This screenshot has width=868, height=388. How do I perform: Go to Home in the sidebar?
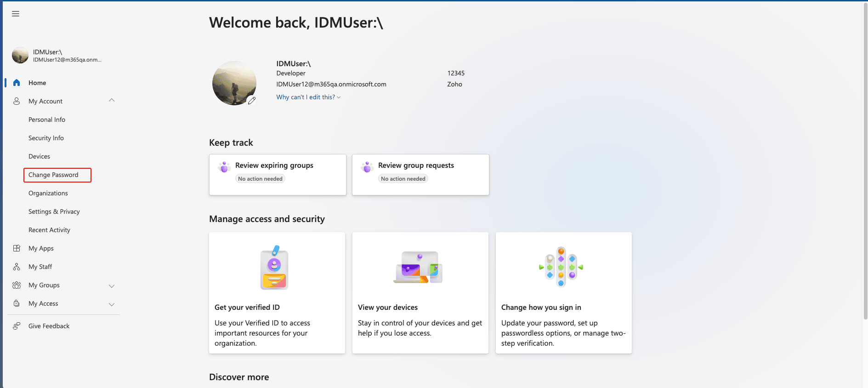[37, 83]
